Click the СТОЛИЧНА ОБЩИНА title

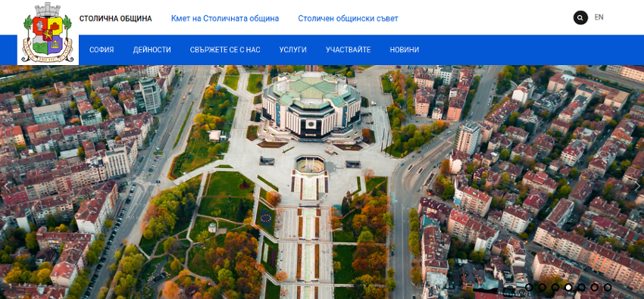(115, 18)
